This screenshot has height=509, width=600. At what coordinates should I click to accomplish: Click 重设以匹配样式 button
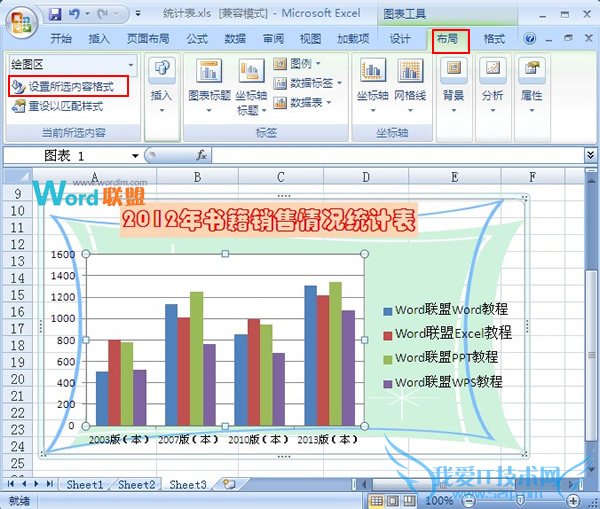(57, 106)
